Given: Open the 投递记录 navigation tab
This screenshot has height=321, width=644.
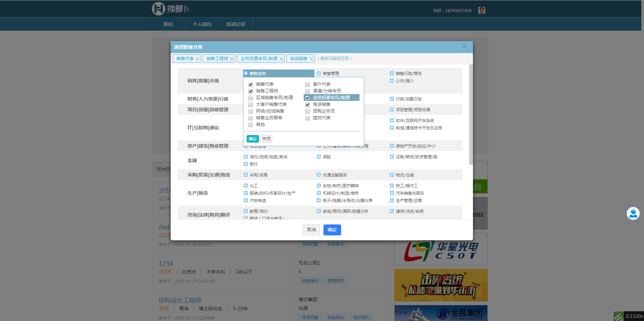Looking at the screenshot, I should [x=236, y=24].
